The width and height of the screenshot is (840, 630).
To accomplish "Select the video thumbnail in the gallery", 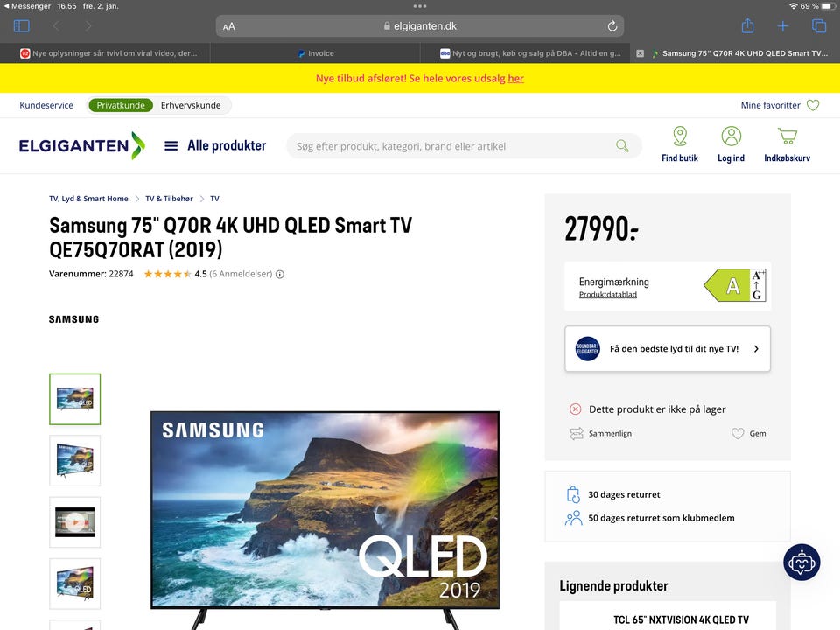I will [x=75, y=522].
